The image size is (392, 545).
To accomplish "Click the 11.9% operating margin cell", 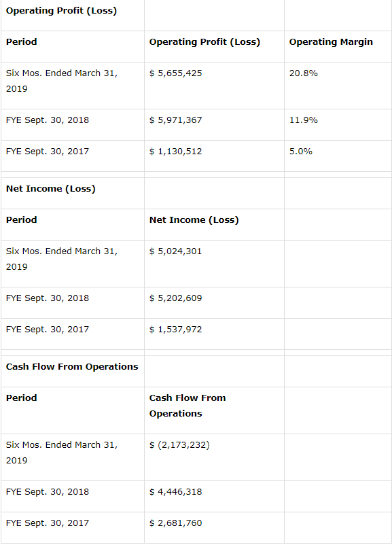I will [x=304, y=120].
